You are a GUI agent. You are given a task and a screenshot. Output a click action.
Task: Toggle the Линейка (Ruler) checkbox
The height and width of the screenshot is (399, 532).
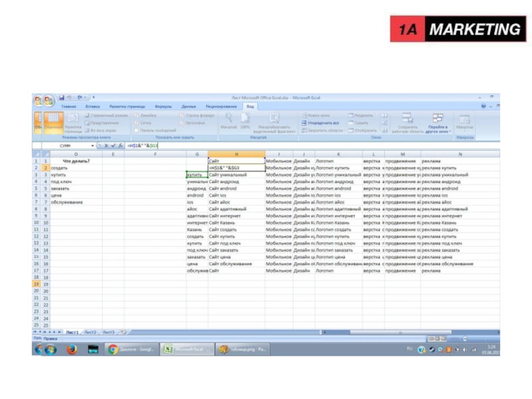click(136, 115)
